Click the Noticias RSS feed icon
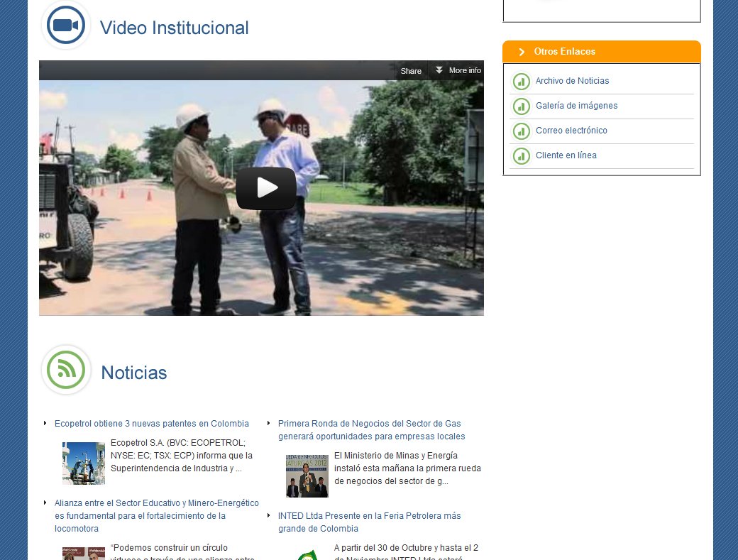This screenshot has height=560, width=738. [66, 370]
